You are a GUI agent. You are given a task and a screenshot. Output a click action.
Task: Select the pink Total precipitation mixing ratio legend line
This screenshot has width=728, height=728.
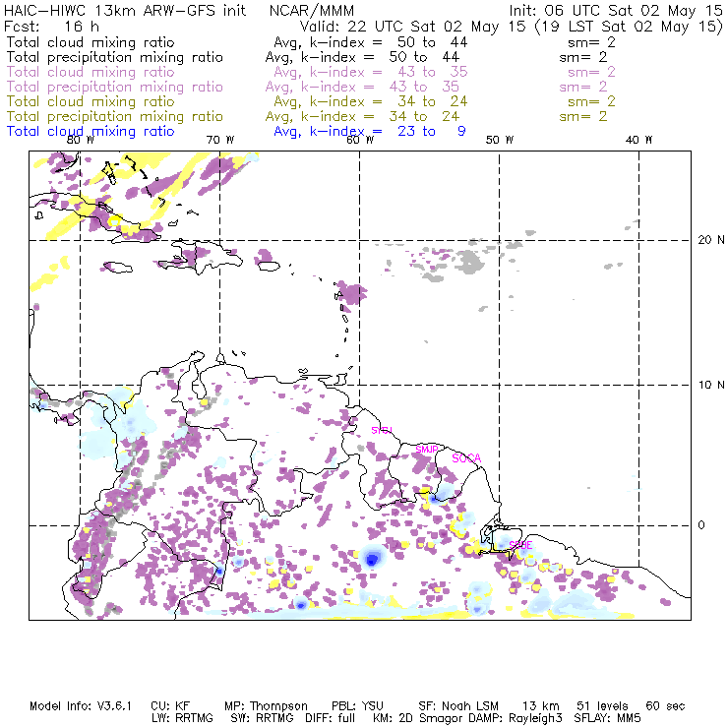pyautogui.click(x=307, y=87)
